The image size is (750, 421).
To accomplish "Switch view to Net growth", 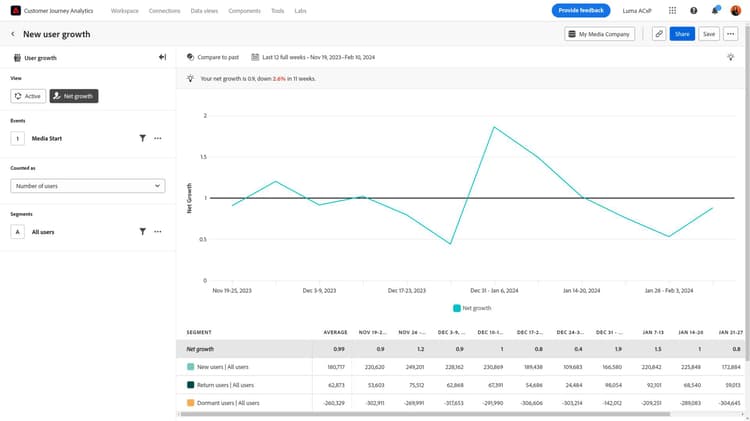I will (74, 96).
